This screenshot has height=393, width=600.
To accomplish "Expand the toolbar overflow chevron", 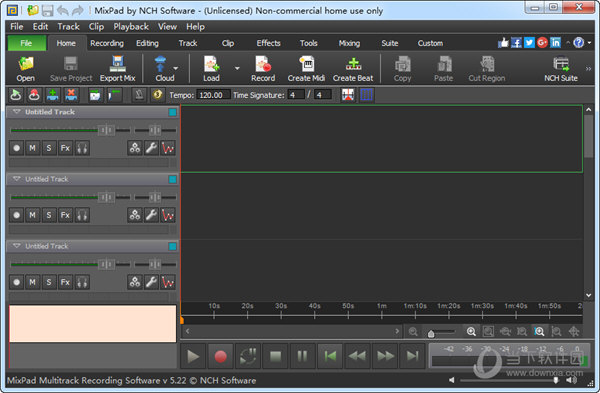I will pos(588,69).
